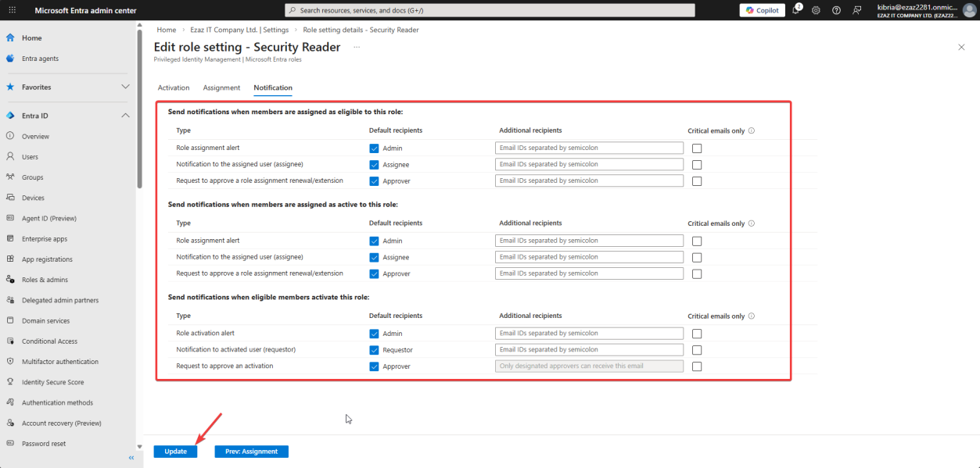This screenshot has height=468, width=980.
Task: Click the Update button
Action: pyautogui.click(x=175, y=452)
